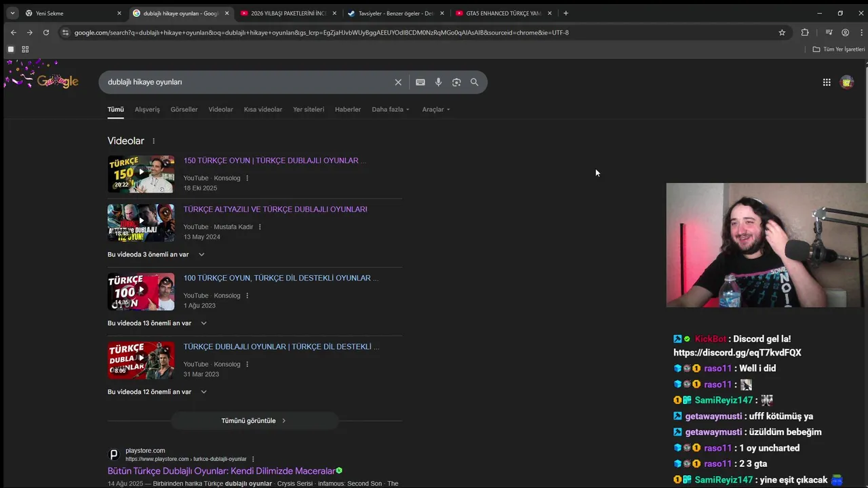Open the Chrome extensions puzzle icon

click(805, 33)
